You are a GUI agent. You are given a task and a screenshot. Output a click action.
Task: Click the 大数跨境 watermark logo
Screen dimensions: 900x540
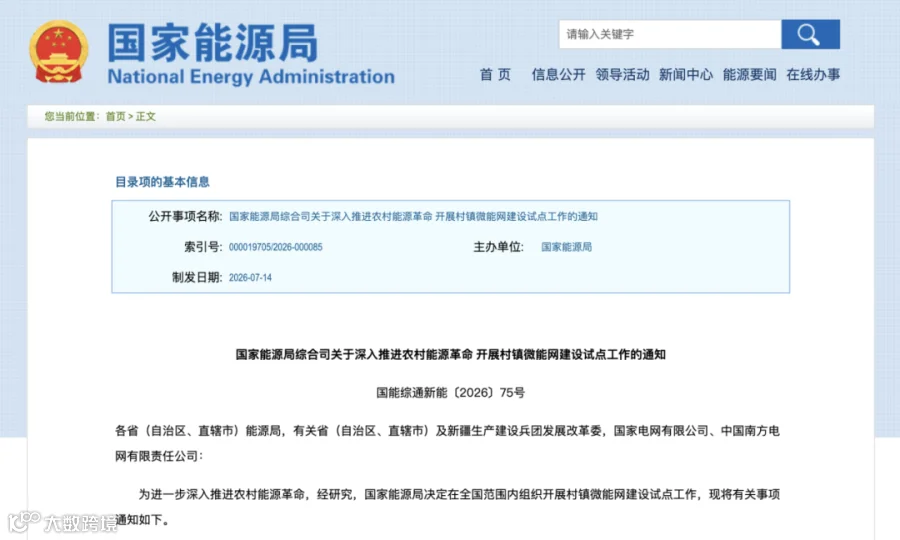[63, 522]
